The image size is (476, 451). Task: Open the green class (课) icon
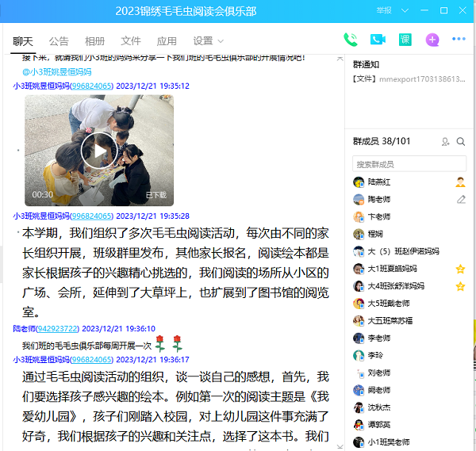[405, 40]
